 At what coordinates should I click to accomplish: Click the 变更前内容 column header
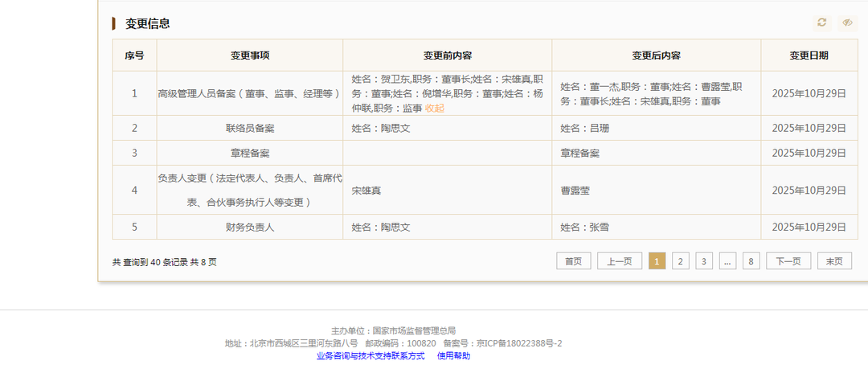[x=448, y=55]
